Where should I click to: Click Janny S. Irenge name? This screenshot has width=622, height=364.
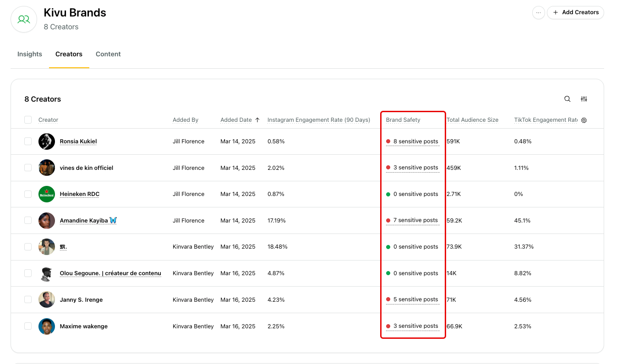(81, 300)
